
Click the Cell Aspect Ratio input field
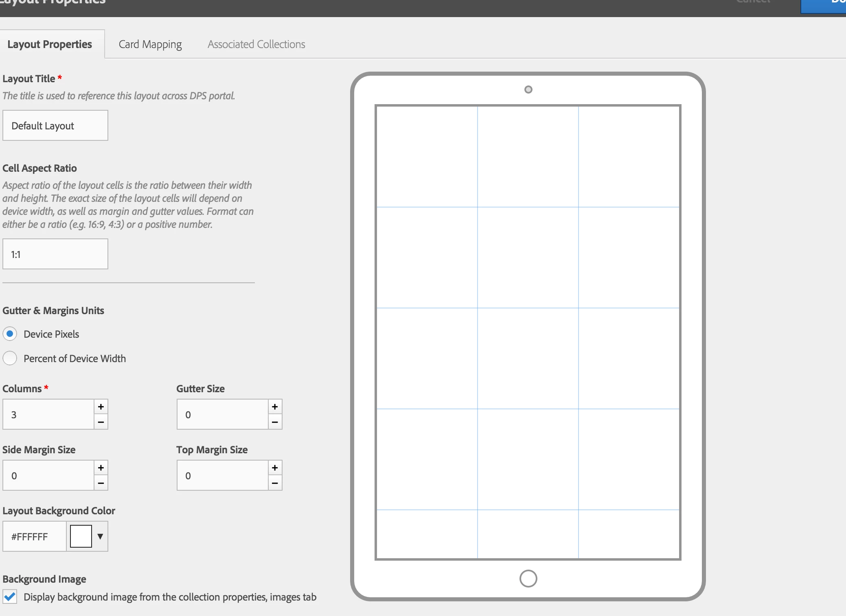pos(55,254)
